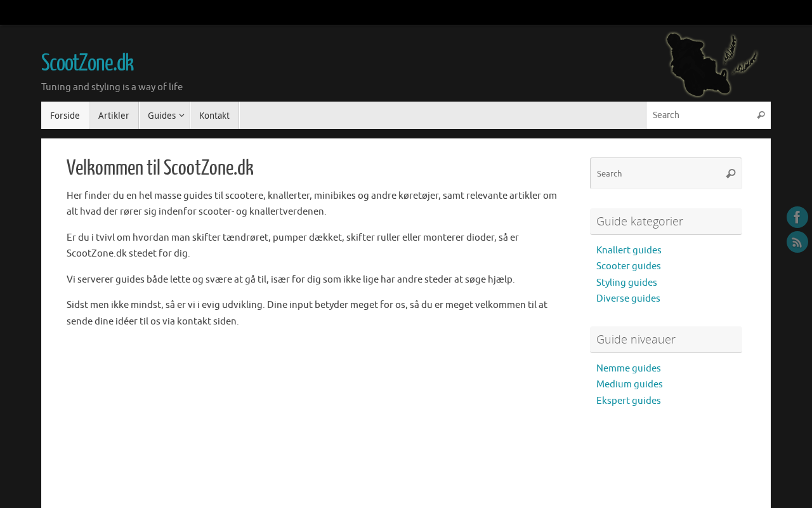
Task: Click the paragraph starting 'Sidst men ikke mindst'
Action: pyautogui.click(x=307, y=313)
